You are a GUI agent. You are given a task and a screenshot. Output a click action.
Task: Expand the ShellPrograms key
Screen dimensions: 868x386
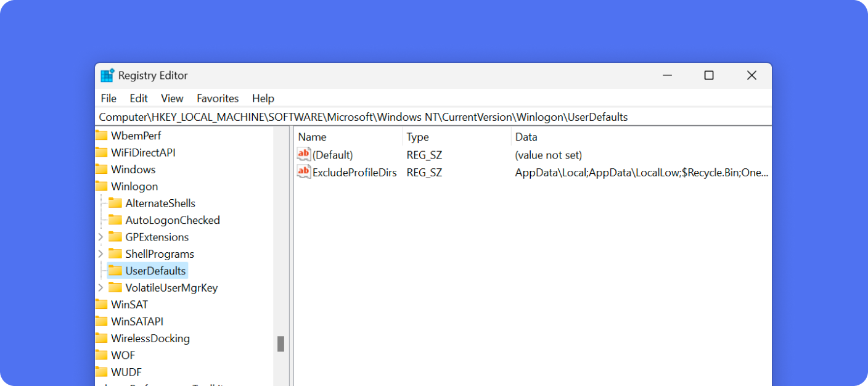[100, 253]
